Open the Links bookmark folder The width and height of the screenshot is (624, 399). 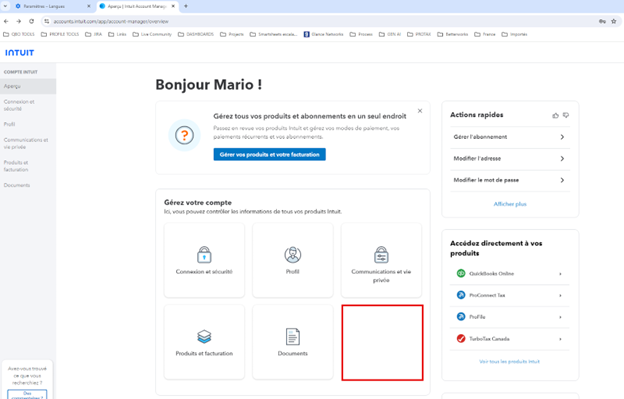tap(117, 34)
